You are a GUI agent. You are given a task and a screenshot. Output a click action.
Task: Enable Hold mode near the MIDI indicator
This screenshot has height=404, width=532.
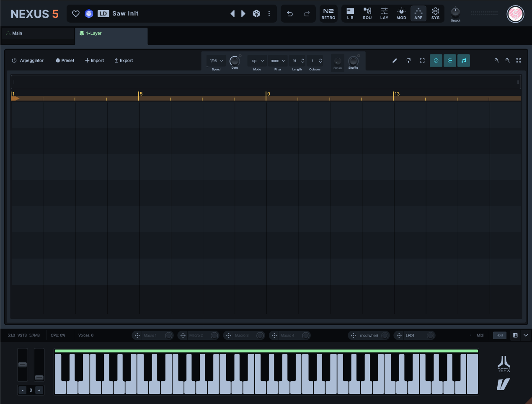(x=499, y=335)
